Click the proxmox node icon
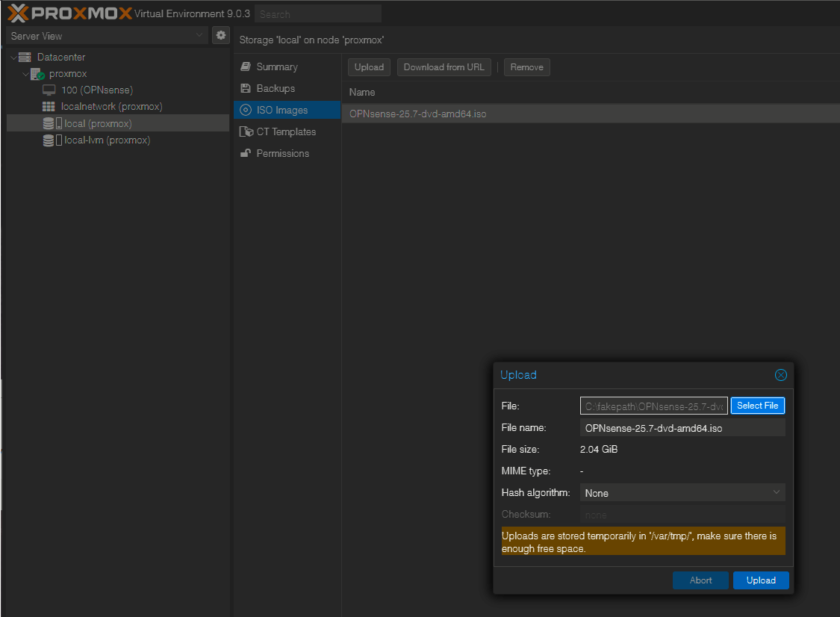 tap(37, 74)
